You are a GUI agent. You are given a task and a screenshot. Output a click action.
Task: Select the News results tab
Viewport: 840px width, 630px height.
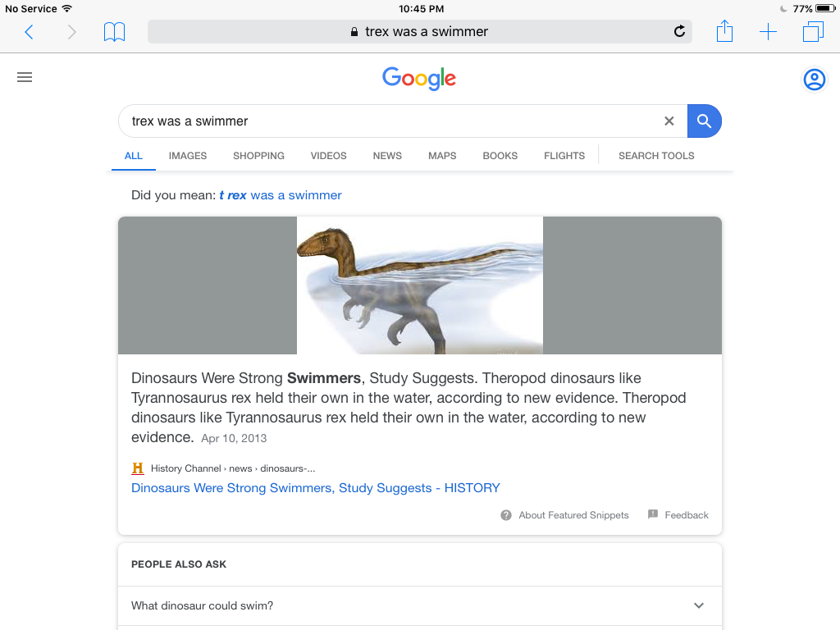pyautogui.click(x=387, y=156)
